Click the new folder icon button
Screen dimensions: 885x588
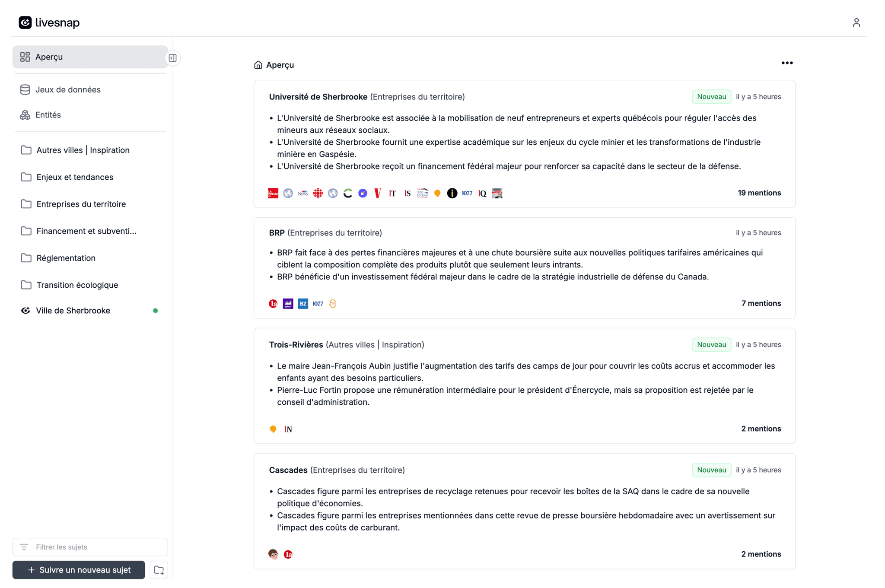point(159,570)
